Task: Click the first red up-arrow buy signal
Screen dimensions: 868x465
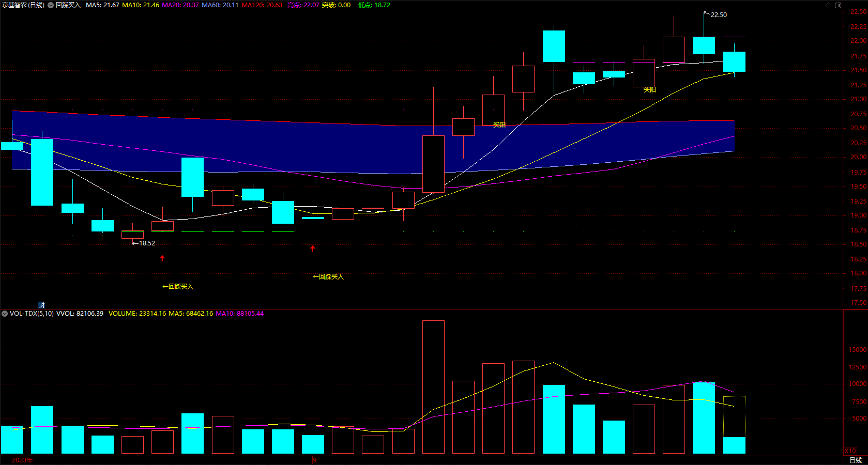Action: click(162, 258)
